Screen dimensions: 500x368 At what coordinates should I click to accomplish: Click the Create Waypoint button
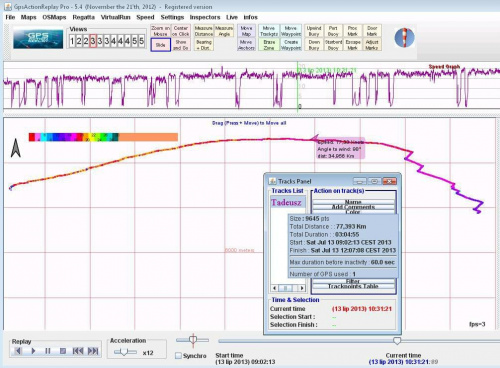coord(291,45)
